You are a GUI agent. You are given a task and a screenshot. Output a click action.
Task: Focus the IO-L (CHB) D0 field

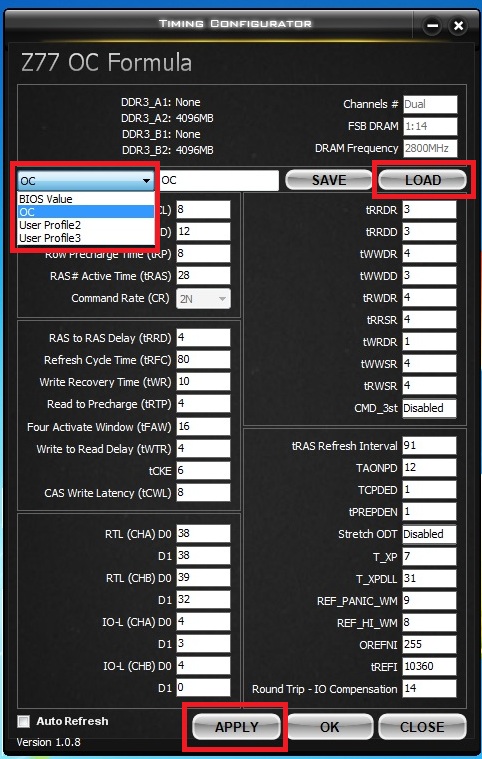(x=203, y=666)
